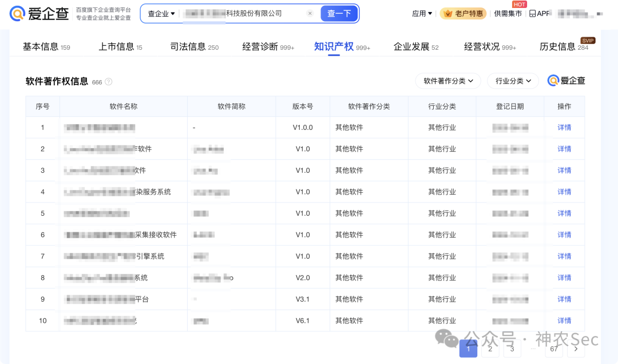This screenshot has height=364, width=618.
Task: Go to next page via the right arrow
Action: point(576,349)
